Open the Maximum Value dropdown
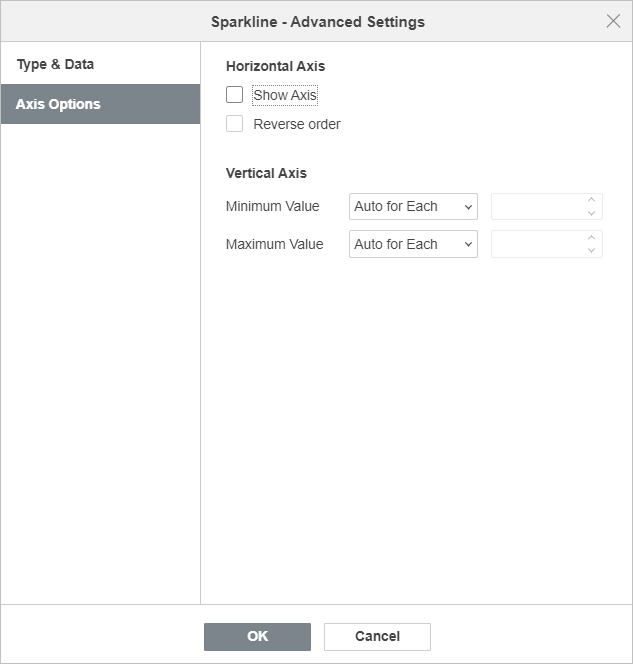This screenshot has height=664, width=633. (413, 244)
